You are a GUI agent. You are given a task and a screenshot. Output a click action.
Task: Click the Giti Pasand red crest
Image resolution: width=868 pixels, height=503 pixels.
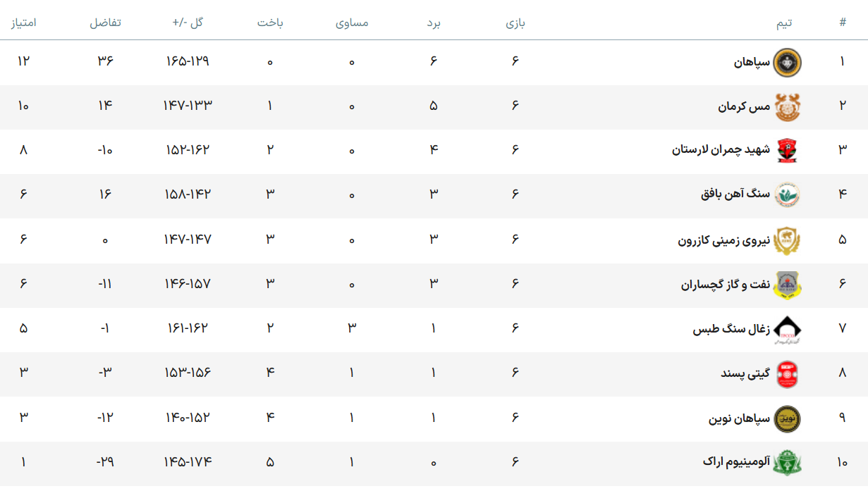[x=788, y=373]
